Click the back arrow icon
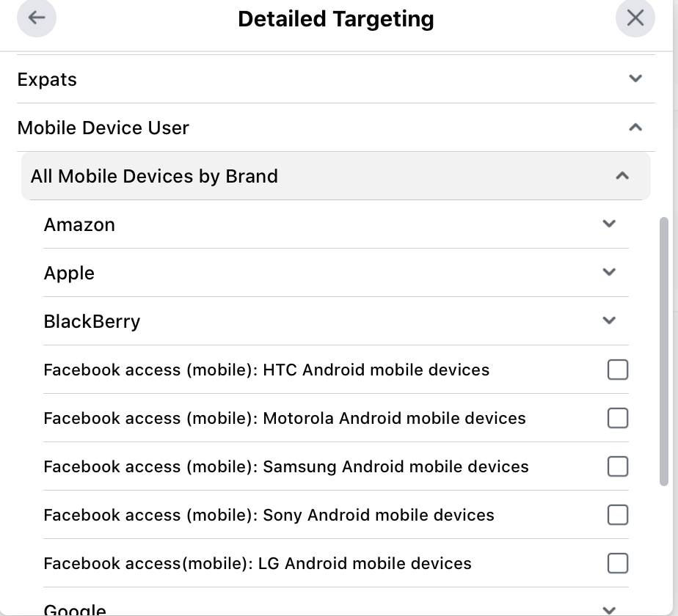 (x=37, y=18)
